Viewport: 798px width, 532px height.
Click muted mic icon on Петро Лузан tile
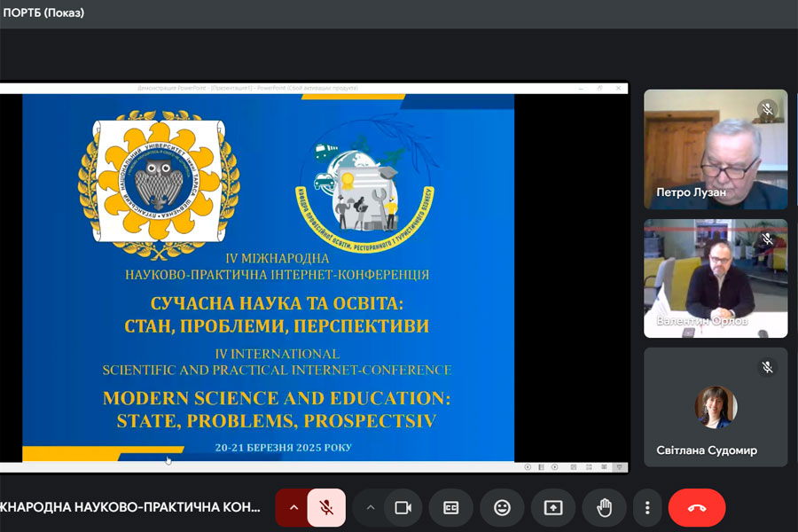click(x=767, y=110)
